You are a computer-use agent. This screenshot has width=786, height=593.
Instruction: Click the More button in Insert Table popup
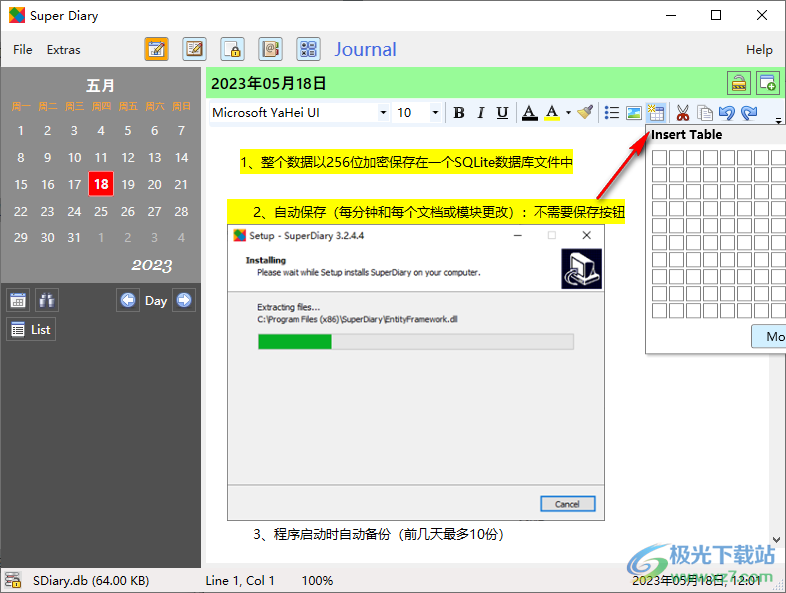pos(769,336)
